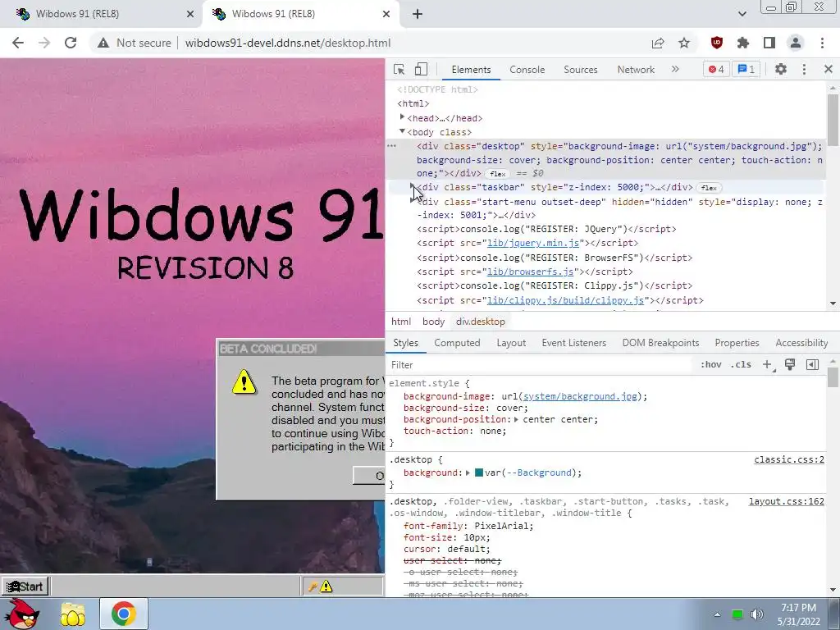
Task: Click the flex badge on taskbar div
Action: pos(709,188)
